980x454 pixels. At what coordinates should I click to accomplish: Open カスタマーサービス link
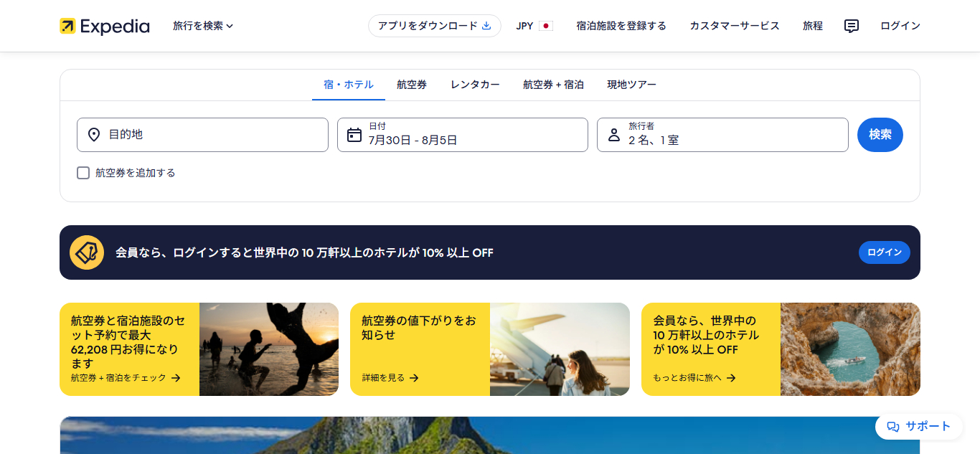pyautogui.click(x=735, y=26)
